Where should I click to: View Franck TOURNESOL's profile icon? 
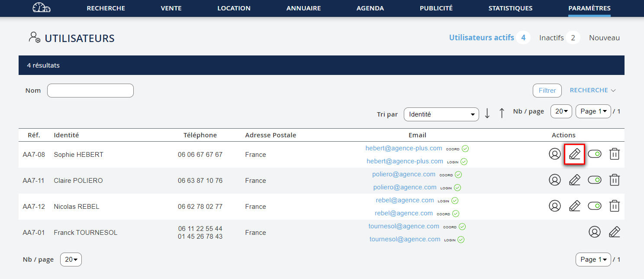point(594,232)
